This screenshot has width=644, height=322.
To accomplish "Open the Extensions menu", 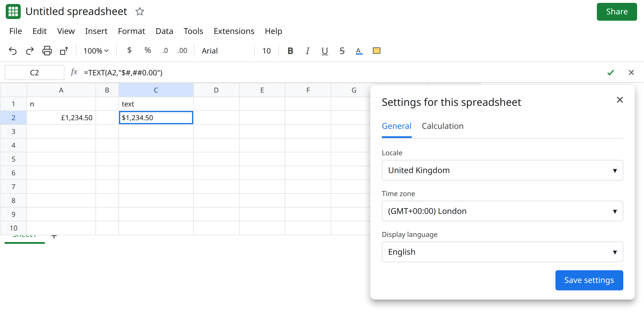I will coord(234,31).
